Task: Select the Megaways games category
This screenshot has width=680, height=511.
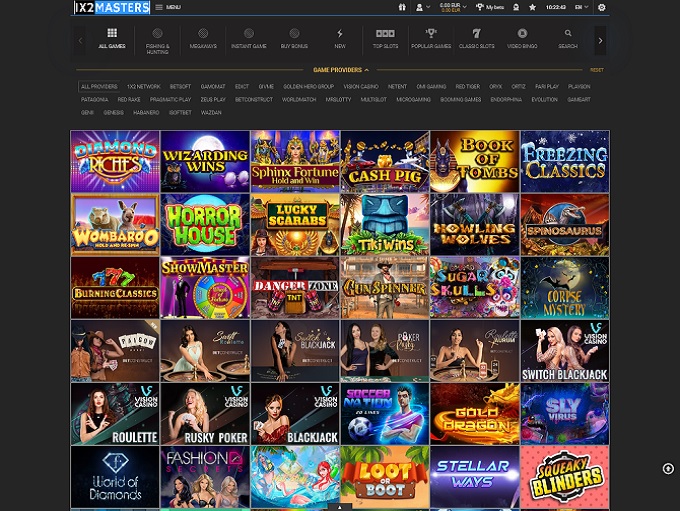Action: coord(203,39)
